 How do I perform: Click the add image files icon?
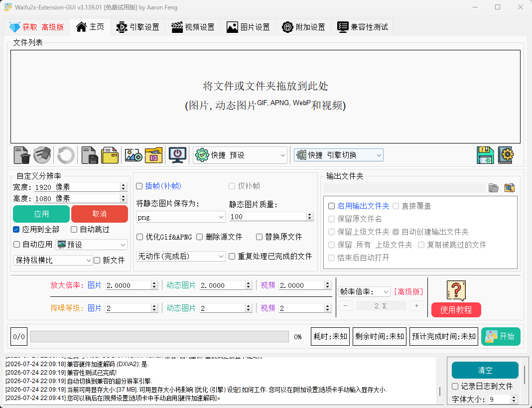133,155
